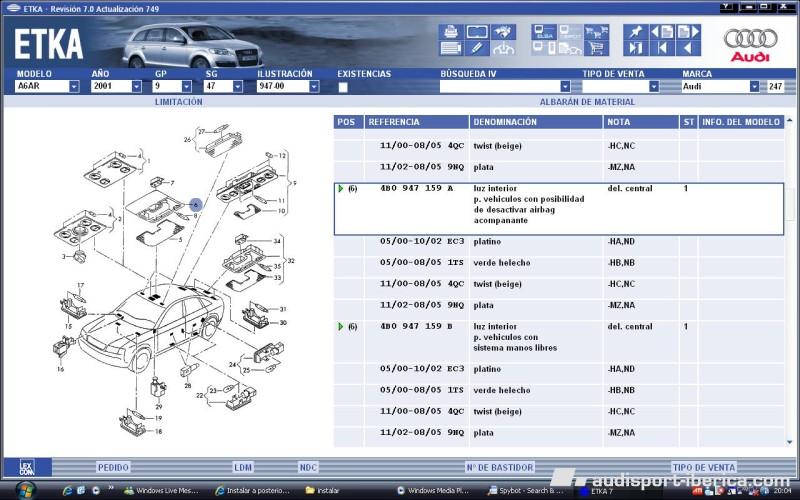Screen dimensions: 800x500
Task: Click the single shopping cart icon
Action: click(596, 48)
